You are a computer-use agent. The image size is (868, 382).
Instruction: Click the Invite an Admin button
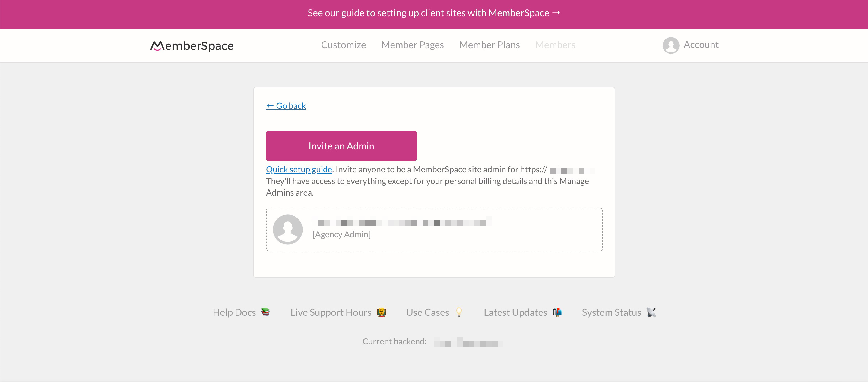341,146
